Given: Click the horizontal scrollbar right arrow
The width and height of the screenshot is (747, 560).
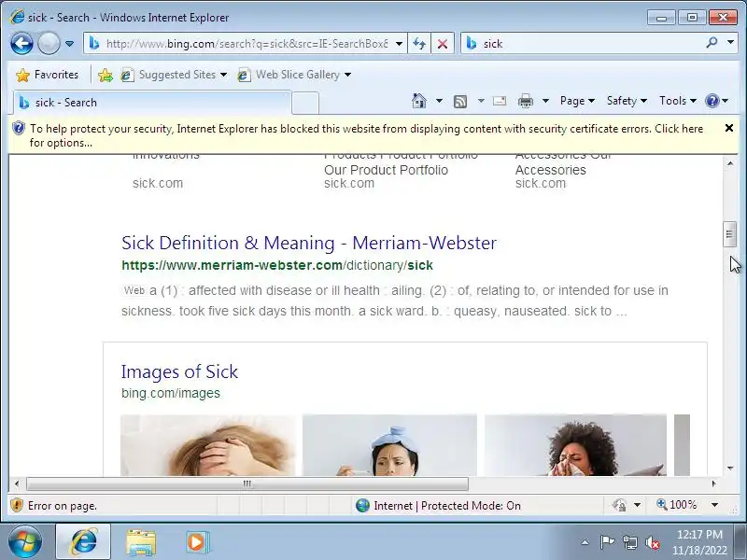Looking at the screenshot, I should click(713, 483).
